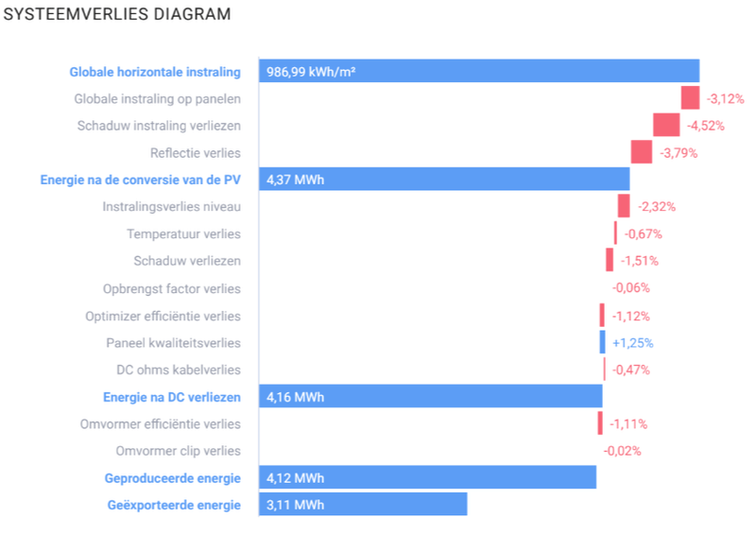Click the Optimizer efficiëntie verlies label

click(163, 316)
